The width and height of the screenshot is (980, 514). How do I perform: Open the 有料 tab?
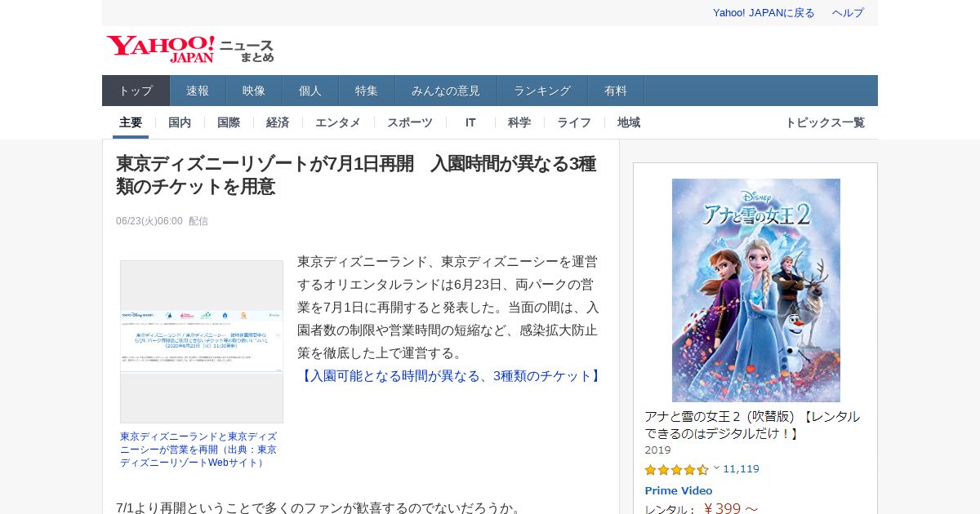click(616, 91)
